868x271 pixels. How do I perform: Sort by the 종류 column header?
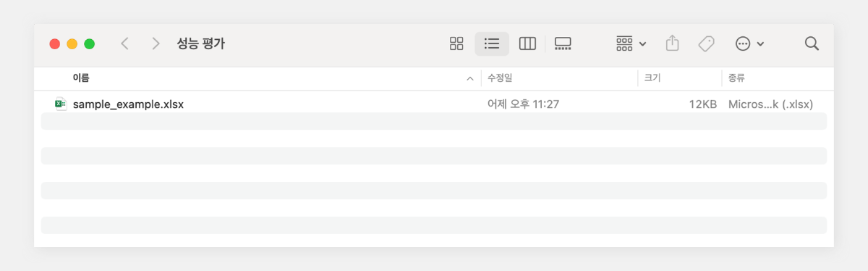point(736,78)
